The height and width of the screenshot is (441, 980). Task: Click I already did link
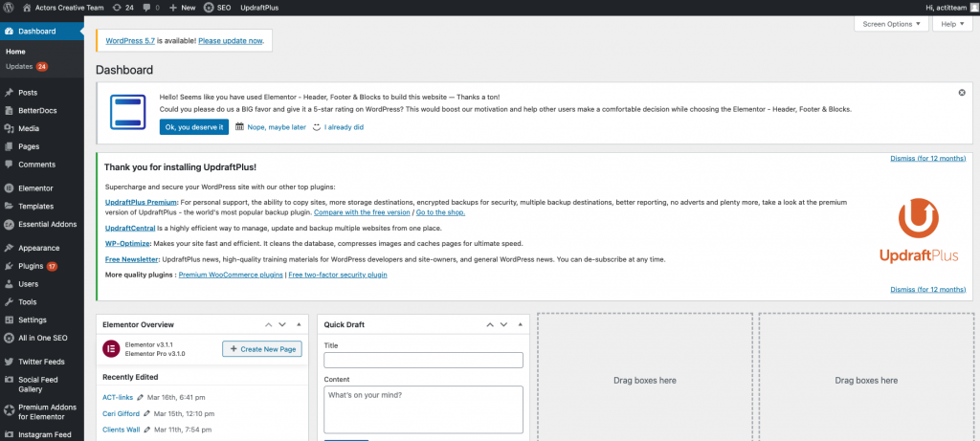coord(344,127)
